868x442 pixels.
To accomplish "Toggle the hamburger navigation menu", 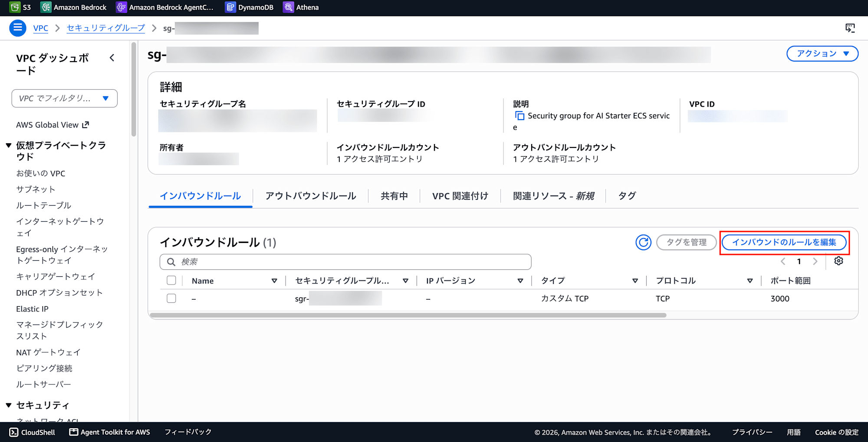I will [18, 28].
